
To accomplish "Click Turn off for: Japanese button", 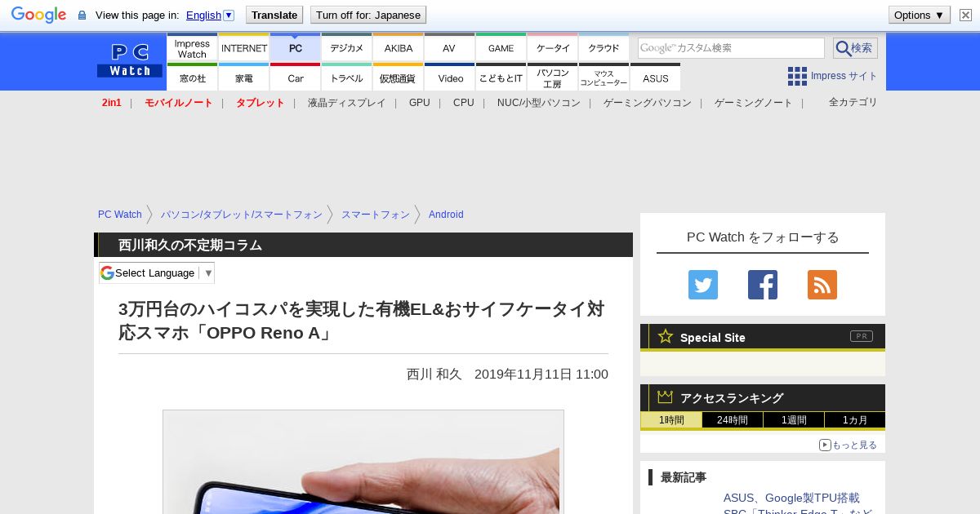I will point(368,15).
